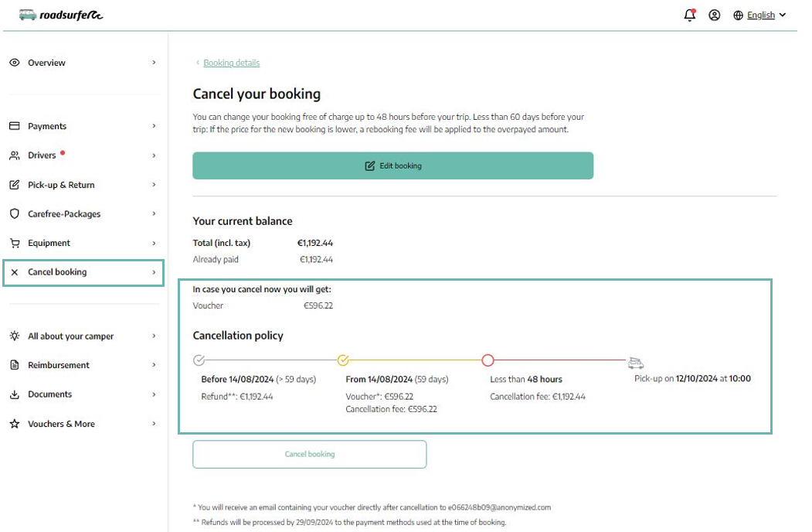The width and height of the screenshot is (812, 532).
Task: Click the Drivers people icon
Action: pos(15,155)
